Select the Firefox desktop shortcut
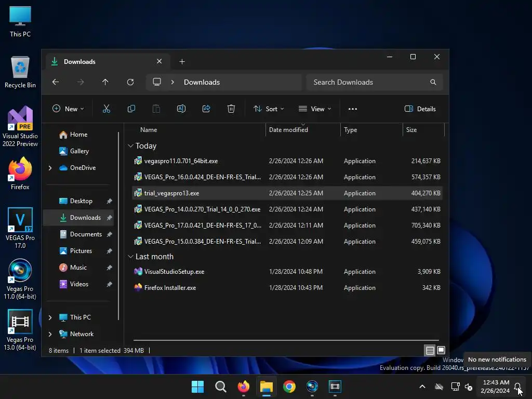 point(20,174)
